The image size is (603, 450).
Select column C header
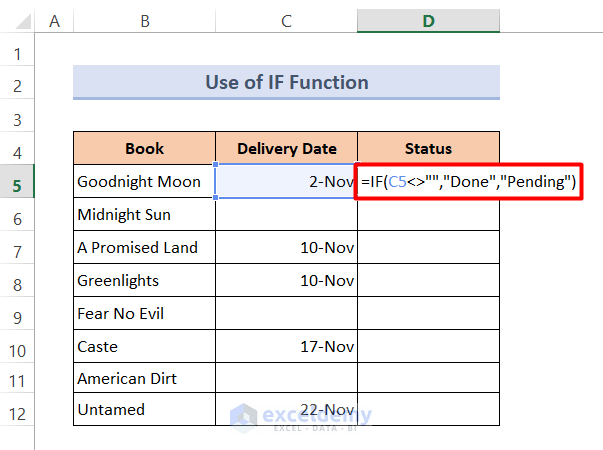pos(286,19)
